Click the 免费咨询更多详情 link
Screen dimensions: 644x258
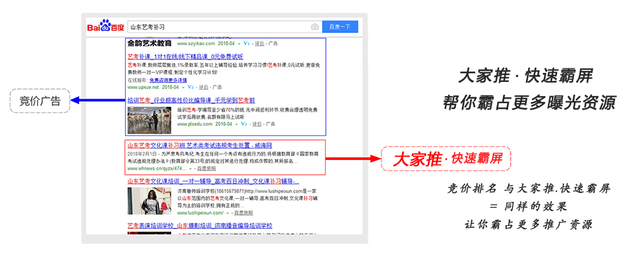167,80
